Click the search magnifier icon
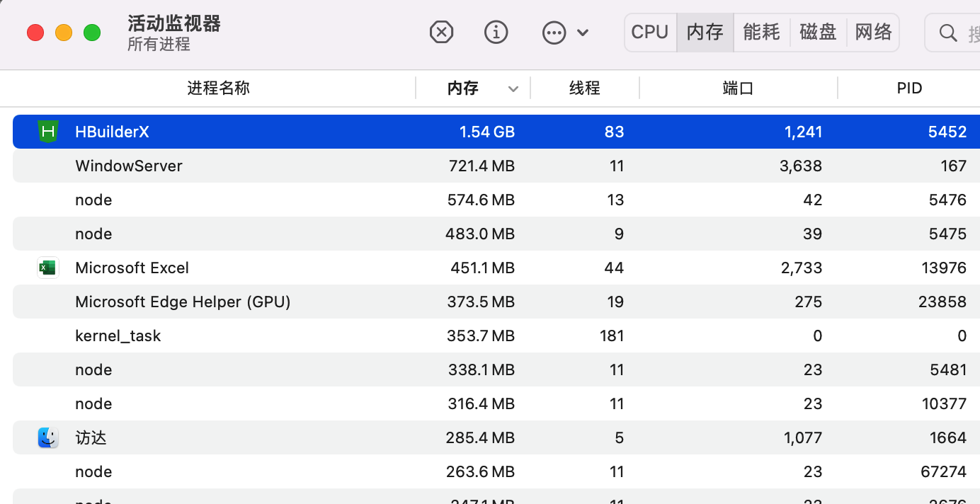This screenshot has height=504, width=980. coord(948,33)
